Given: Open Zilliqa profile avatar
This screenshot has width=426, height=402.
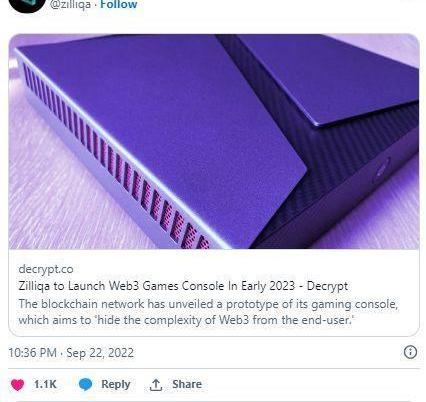Looking at the screenshot, I should coord(27,6).
